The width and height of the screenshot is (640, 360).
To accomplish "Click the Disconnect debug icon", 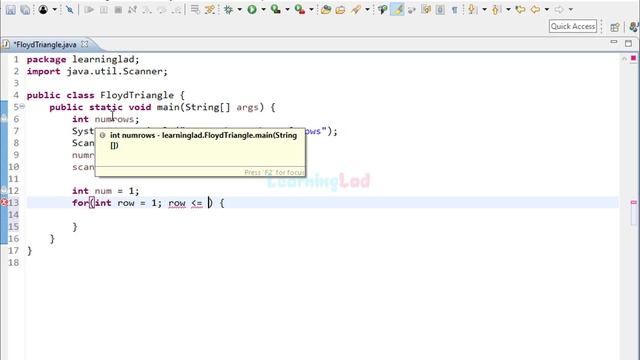I will pos(133,9).
